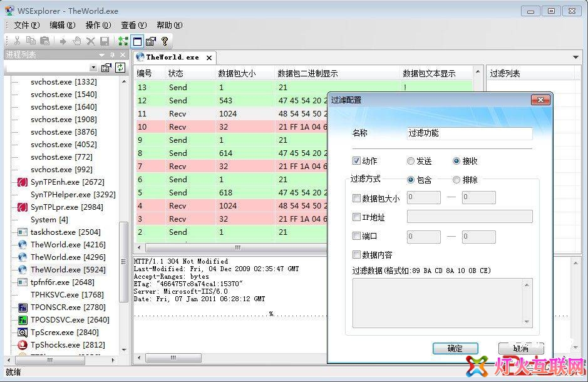Screen dimensions: 588x382
Task: Click the Copy toolbar icon
Action: [31, 41]
